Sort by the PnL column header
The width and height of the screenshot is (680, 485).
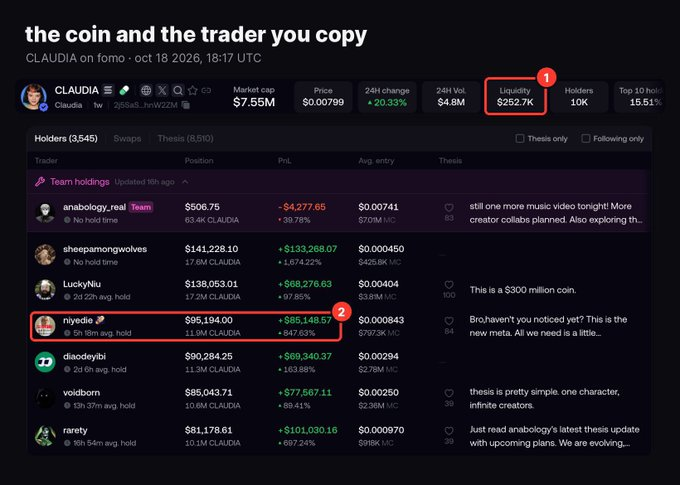(x=284, y=161)
